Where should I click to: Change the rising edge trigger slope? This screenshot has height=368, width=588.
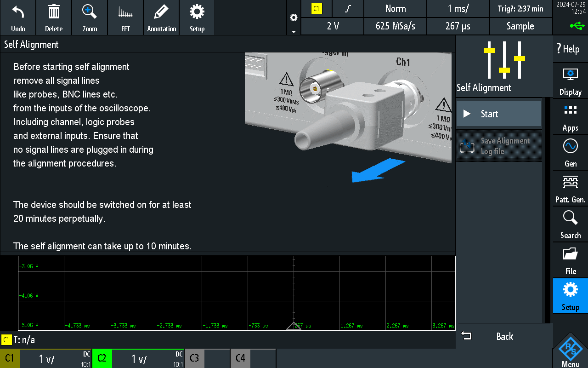pyautogui.click(x=348, y=8)
